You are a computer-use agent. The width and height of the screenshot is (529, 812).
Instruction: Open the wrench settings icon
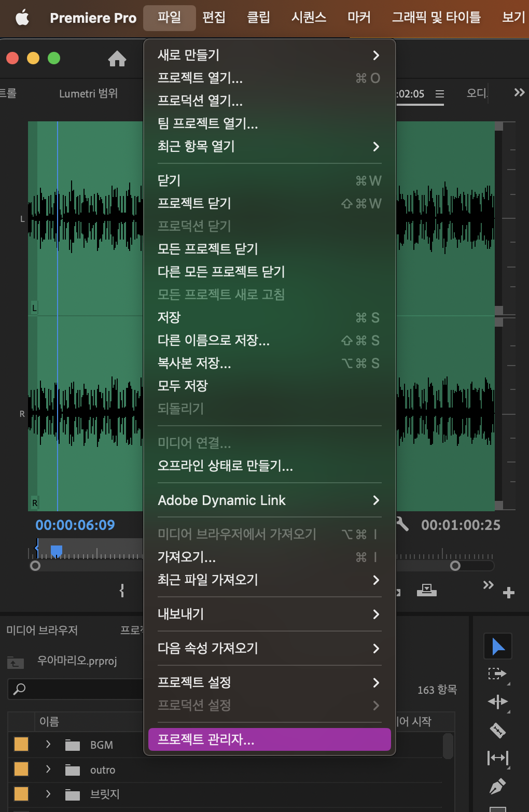pos(402,524)
